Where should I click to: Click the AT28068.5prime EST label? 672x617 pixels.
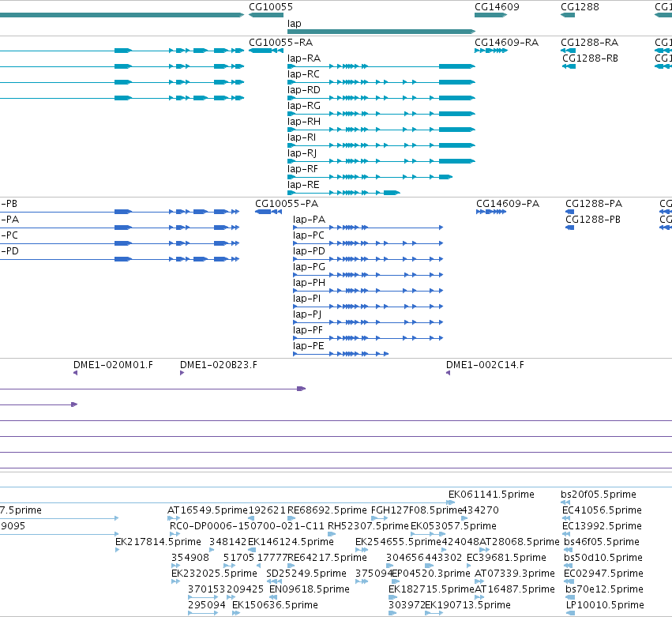[520, 542]
